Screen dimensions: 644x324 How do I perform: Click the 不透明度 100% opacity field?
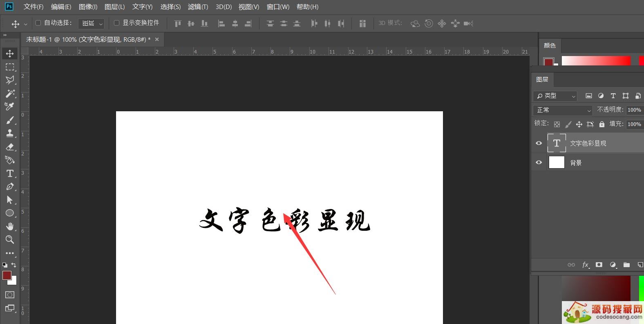(x=635, y=110)
